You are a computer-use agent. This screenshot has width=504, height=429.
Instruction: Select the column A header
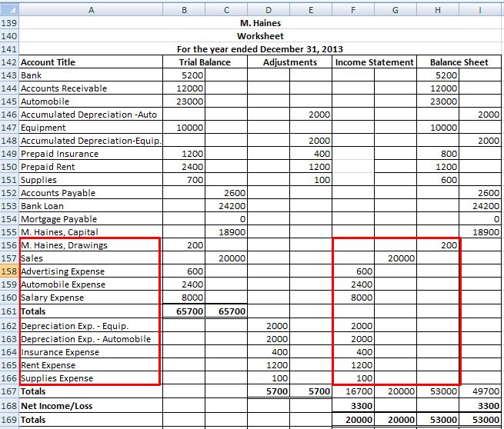[91, 8]
